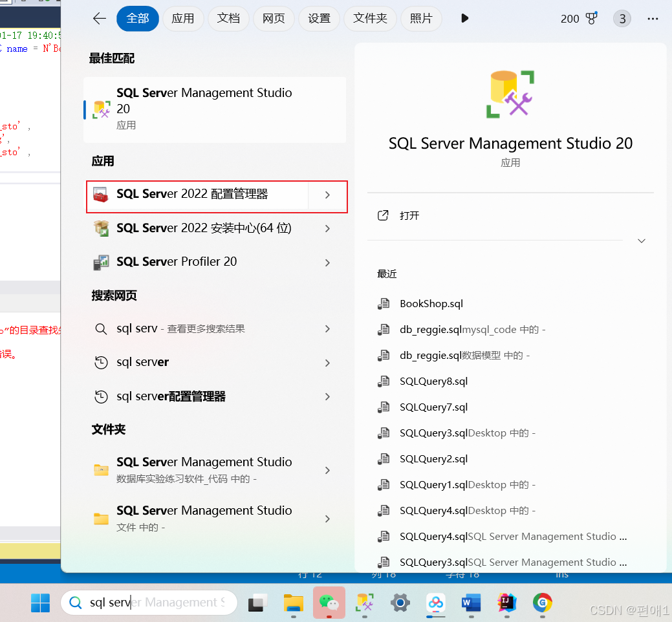This screenshot has height=622, width=672.
Task: Open WeChat from the taskbar
Action: coord(329,603)
